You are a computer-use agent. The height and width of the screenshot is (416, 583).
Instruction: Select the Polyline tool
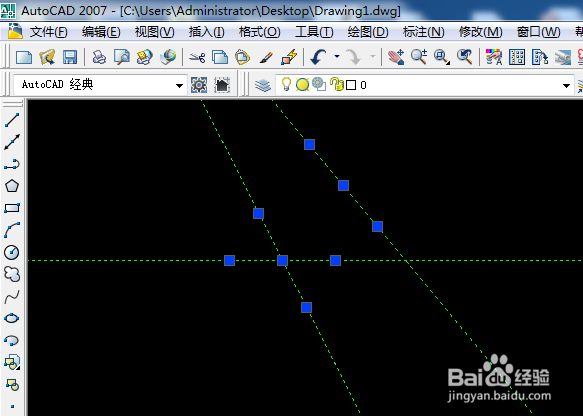pyautogui.click(x=12, y=164)
